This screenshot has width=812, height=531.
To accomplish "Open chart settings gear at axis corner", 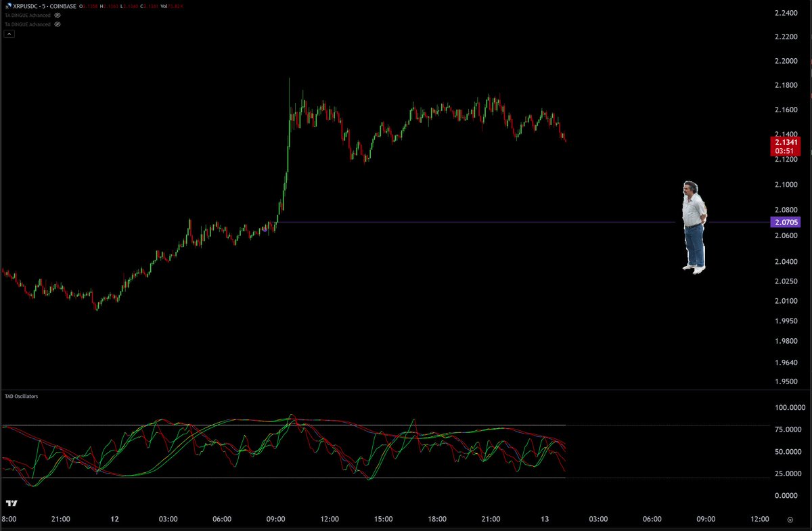I will (x=790, y=520).
